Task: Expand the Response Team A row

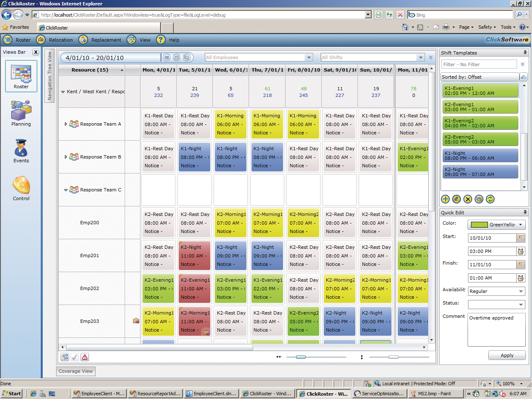Action: (x=66, y=124)
